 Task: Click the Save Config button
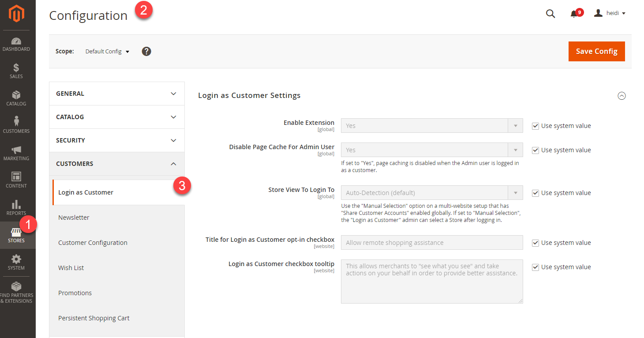pos(596,51)
